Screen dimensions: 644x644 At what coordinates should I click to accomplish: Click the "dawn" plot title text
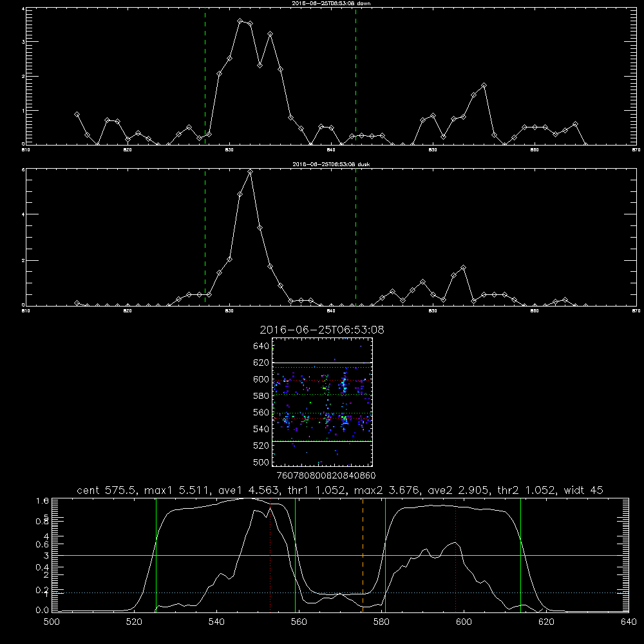click(332, 3)
